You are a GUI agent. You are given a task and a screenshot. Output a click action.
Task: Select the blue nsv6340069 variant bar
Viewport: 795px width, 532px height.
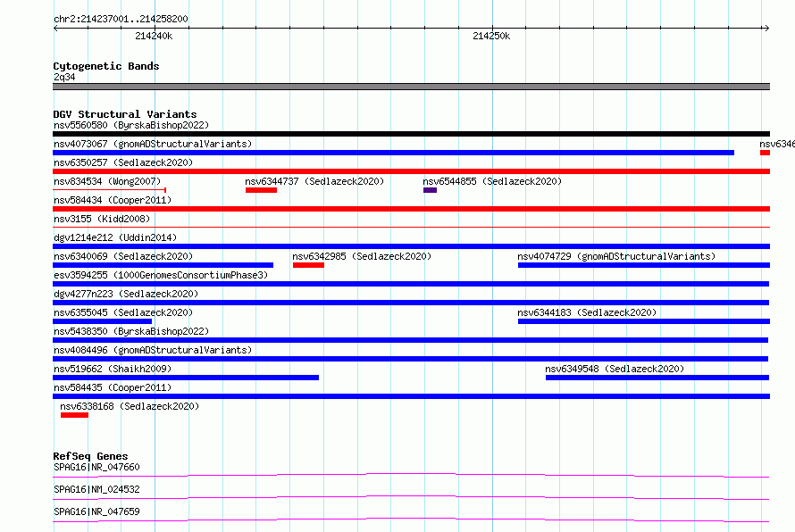click(x=163, y=265)
